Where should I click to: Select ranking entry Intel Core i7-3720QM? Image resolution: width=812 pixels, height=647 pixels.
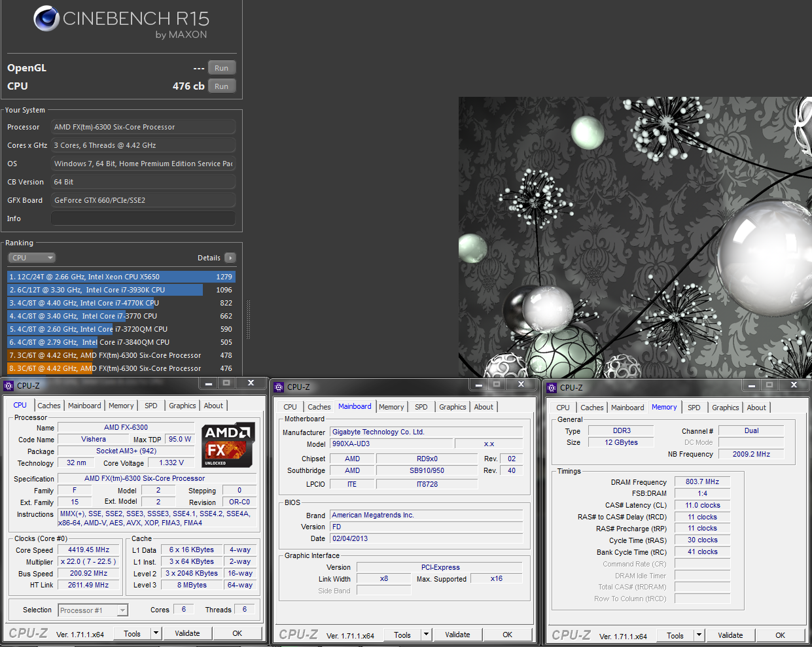(x=121, y=329)
